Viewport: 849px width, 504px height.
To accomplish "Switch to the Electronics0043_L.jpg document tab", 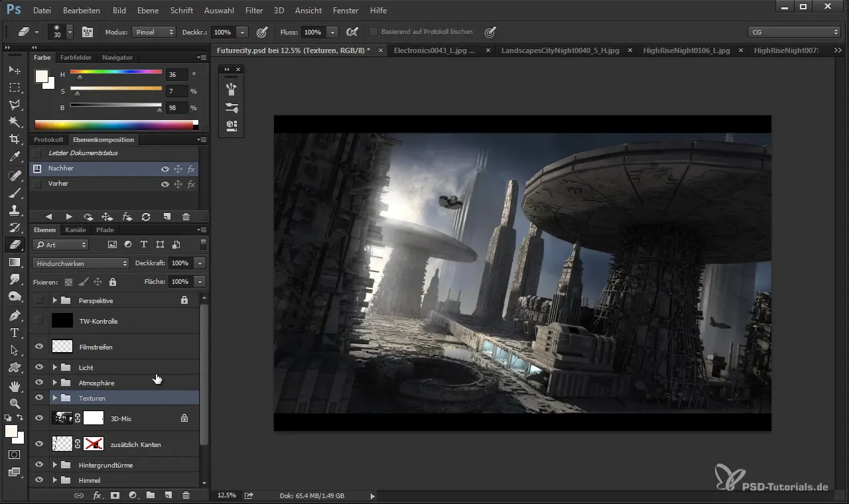I will (x=434, y=50).
